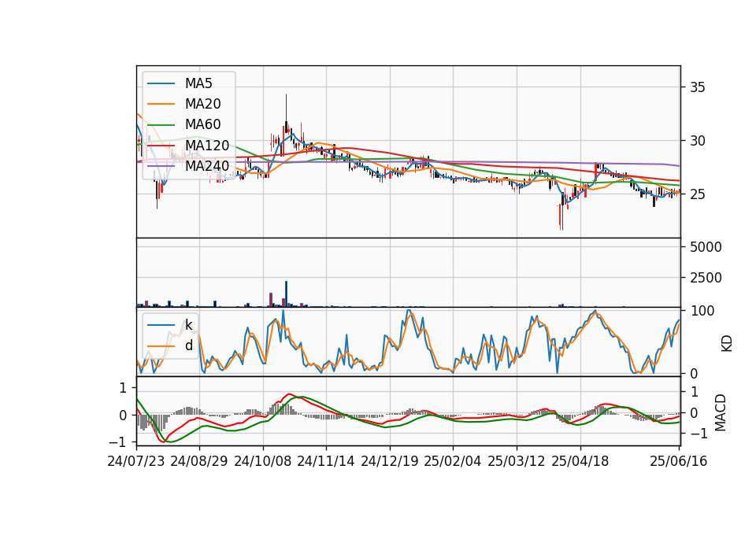The image size is (756, 543).
Task: Select the MA120 legend label
Action: pyautogui.click(x=207, y=146)
